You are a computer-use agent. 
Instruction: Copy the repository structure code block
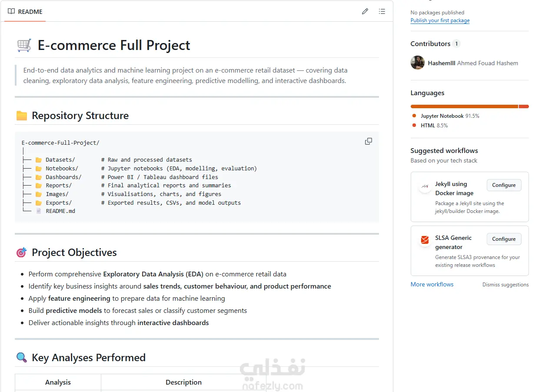pyautogui.click(x=369, y=141)
